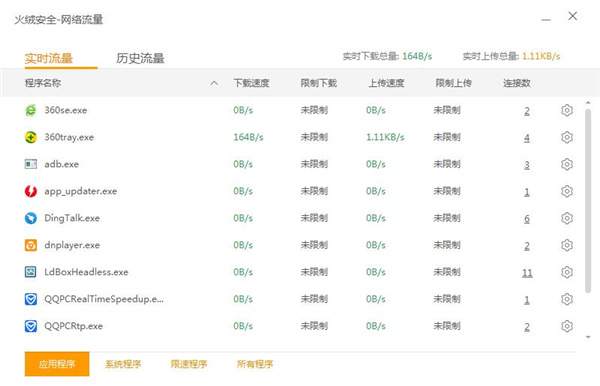This screenshot has height=386, width=600.
Task: Sort by 限制上传 column header
Action: click(x=453, y=83)
